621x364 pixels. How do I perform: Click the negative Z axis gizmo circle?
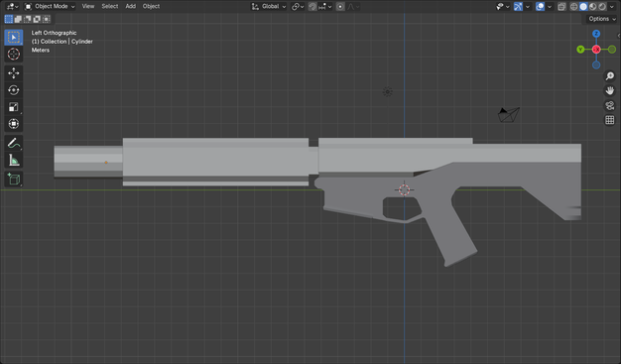coord(596,64)
